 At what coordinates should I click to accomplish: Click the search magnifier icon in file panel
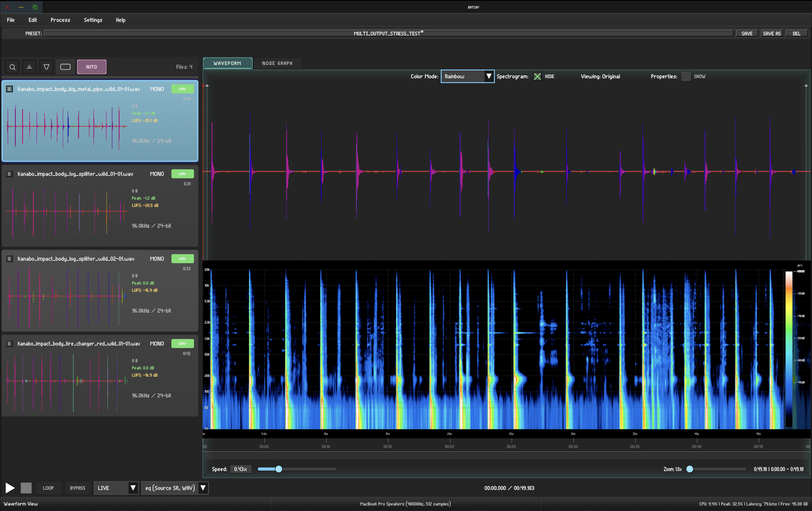click(12, 67)
